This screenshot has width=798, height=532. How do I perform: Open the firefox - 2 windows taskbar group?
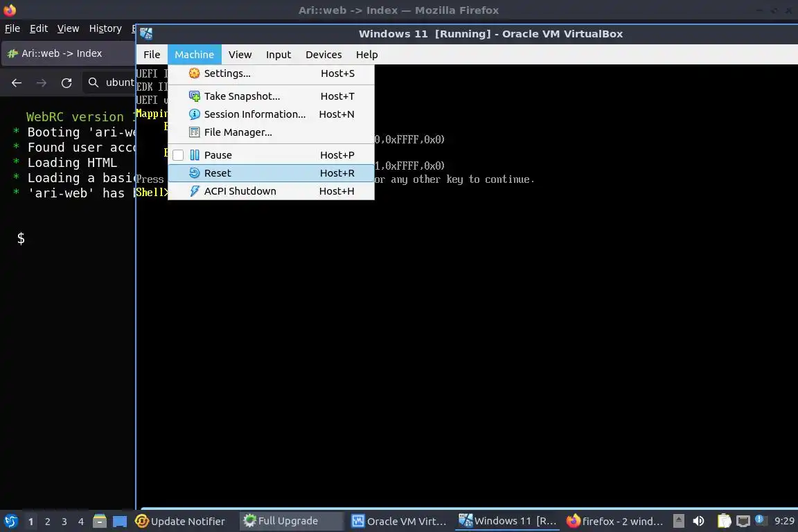pos(614,522)
